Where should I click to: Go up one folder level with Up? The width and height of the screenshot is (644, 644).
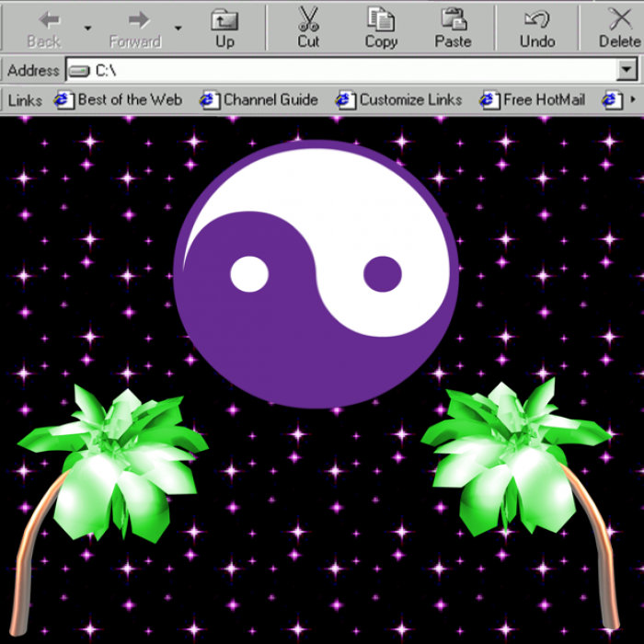click(x=224, y=26)
